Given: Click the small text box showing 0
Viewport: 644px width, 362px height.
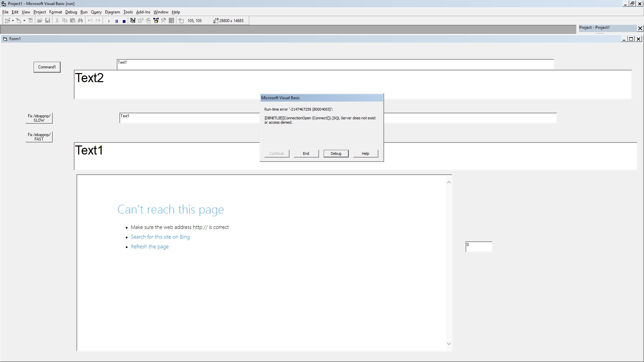Looking at the screenshot, I should (x=479, y=247).
